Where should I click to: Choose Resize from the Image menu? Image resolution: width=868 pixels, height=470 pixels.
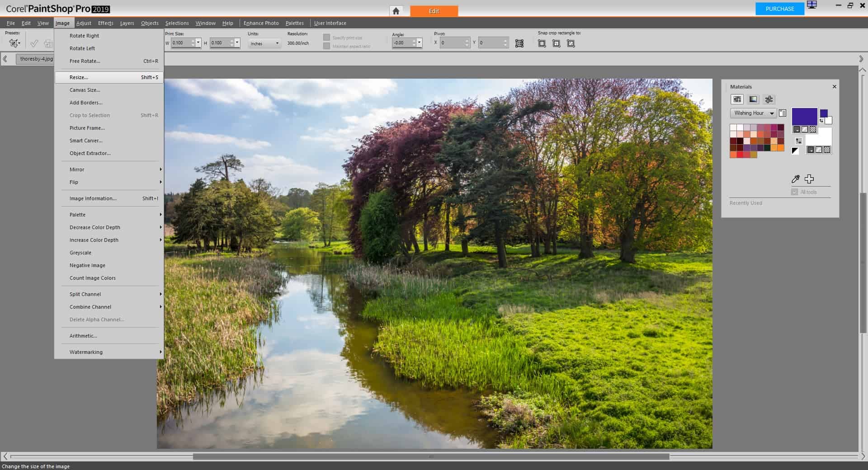tap(79, 77)
